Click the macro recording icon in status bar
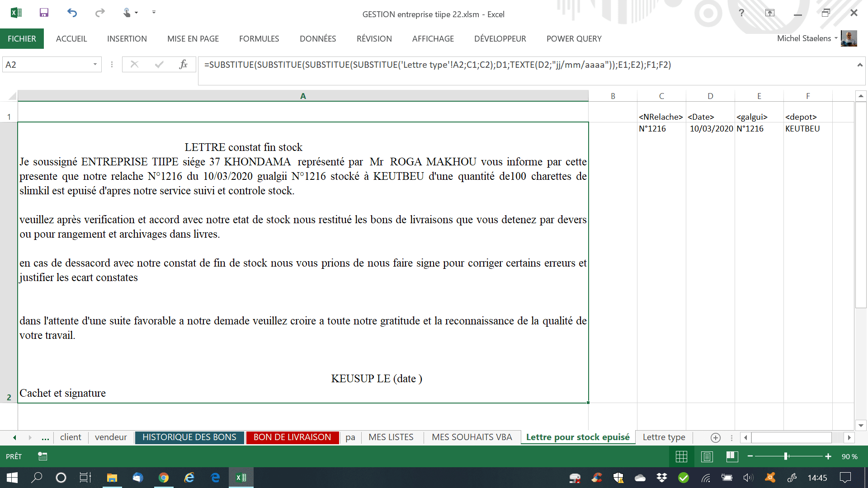 42,456
